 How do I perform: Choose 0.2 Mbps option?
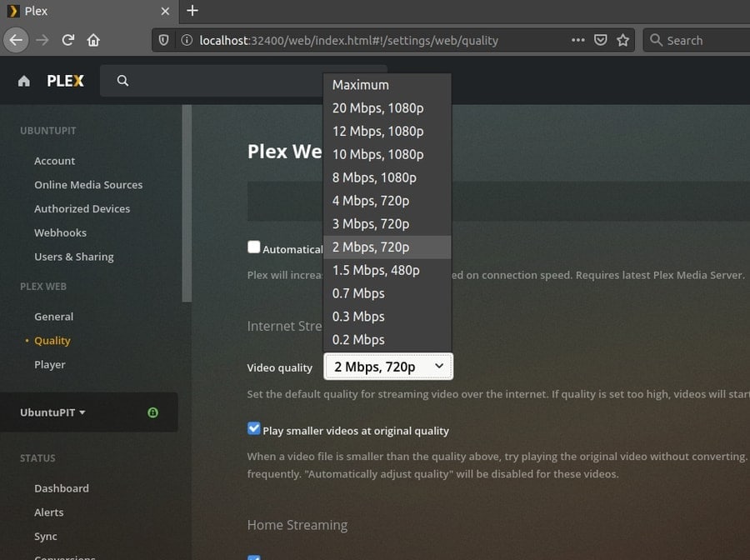pyautogui.click(x=387, y=339)
